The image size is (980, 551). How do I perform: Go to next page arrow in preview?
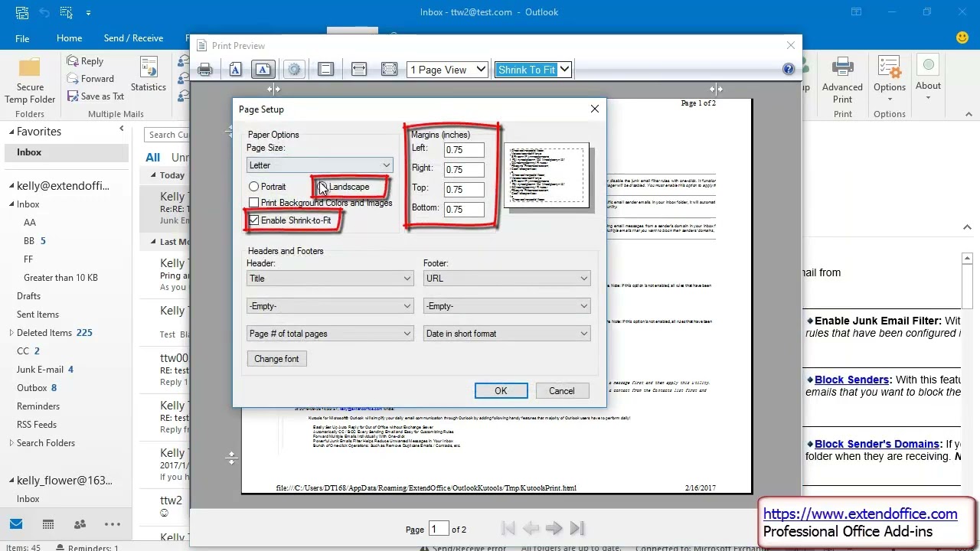point(554,528)
